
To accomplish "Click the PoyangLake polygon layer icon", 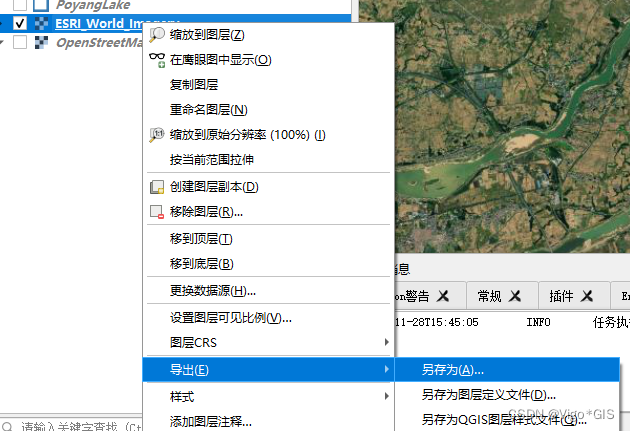I will (x=41, y=5).
